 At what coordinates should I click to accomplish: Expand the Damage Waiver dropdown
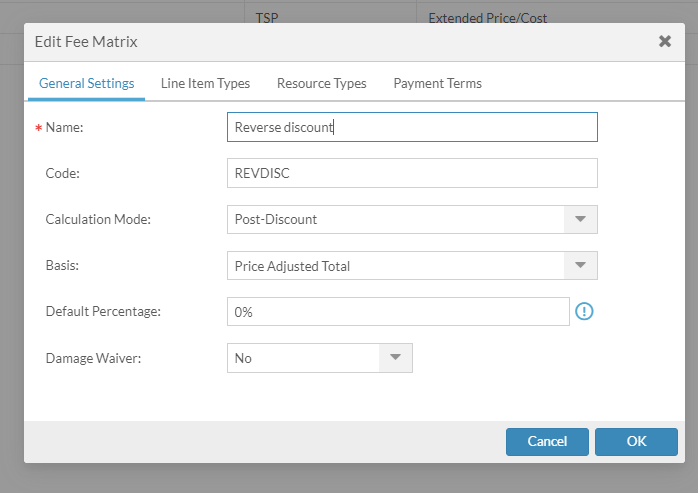coord(395,357)
